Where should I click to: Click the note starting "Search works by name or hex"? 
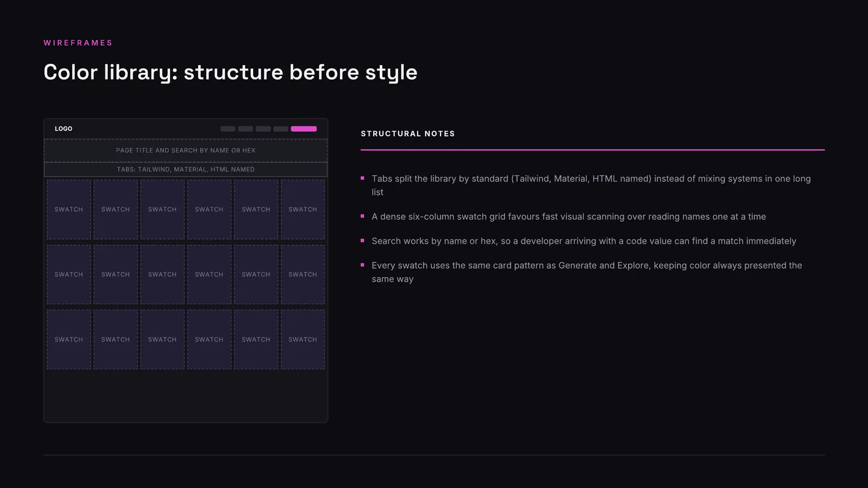[x=584, y=241]
